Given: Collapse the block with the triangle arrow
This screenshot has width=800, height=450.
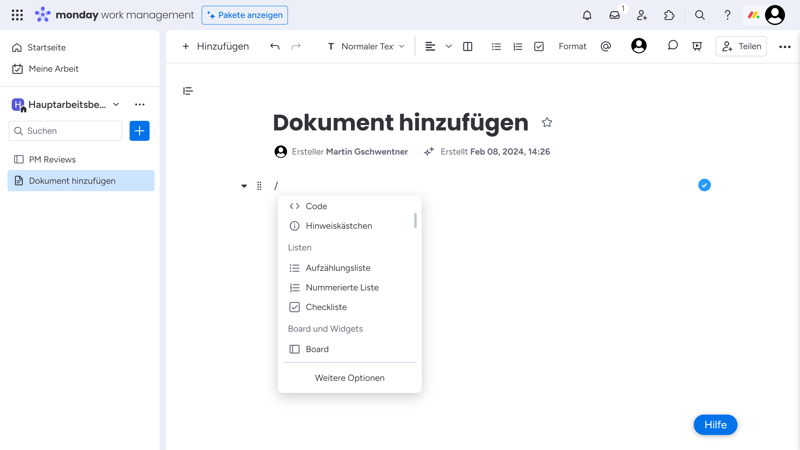Looking at the screenshot, I should pyautogui.click(x=244, y=186).
